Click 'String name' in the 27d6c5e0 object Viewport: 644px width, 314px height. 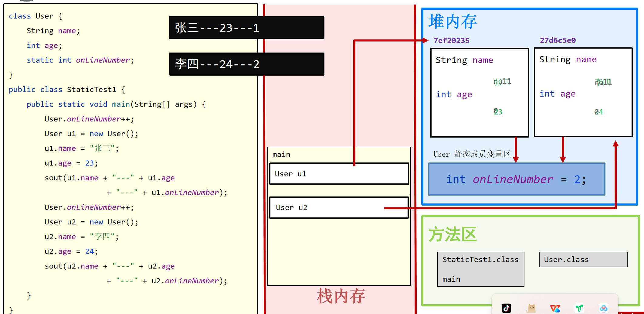[x=568, y=60]
